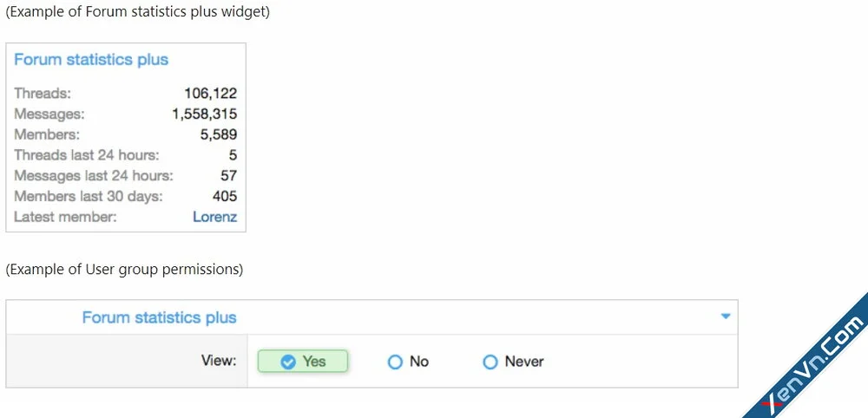
Task: Click the Messages count 1,558,315
Action: pos(204,114)
